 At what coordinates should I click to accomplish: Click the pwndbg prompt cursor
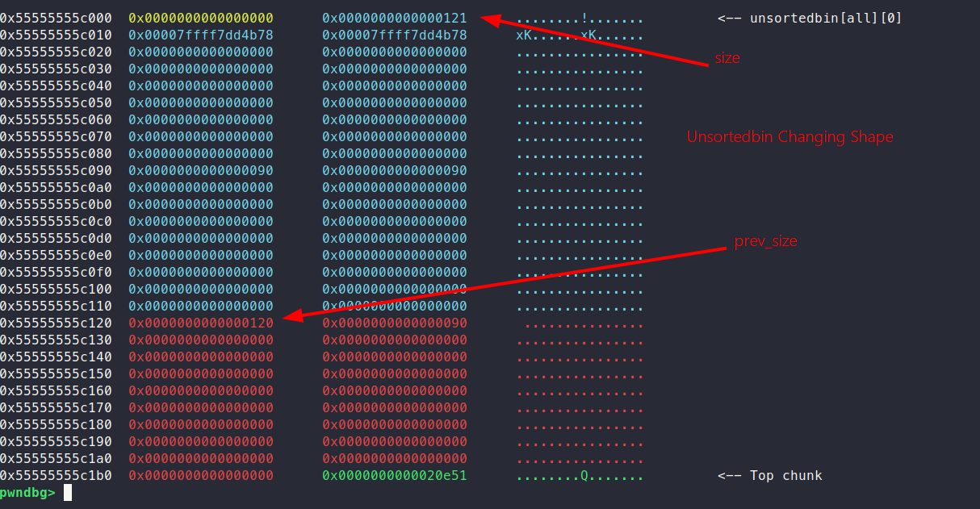pyautogui.click(x=68, y=492)
